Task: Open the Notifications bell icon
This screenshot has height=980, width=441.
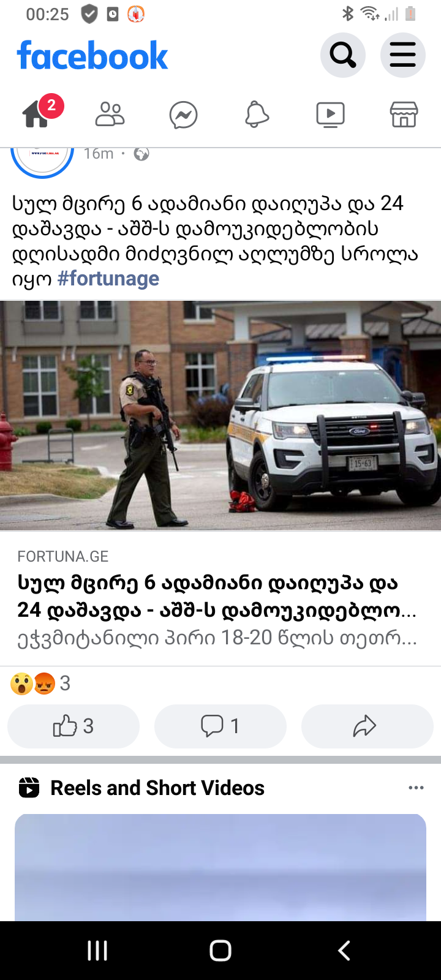Action: pyautogui.click(x=257, y=115)
